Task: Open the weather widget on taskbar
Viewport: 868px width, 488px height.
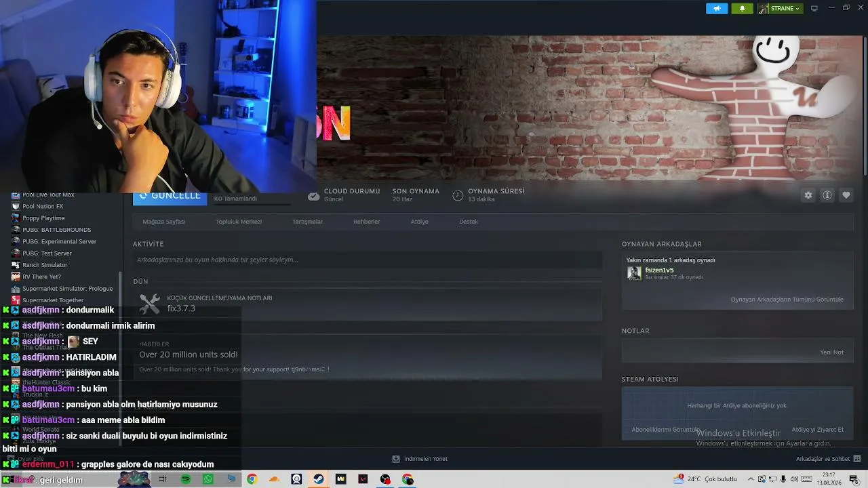Action: coord(706,479)
